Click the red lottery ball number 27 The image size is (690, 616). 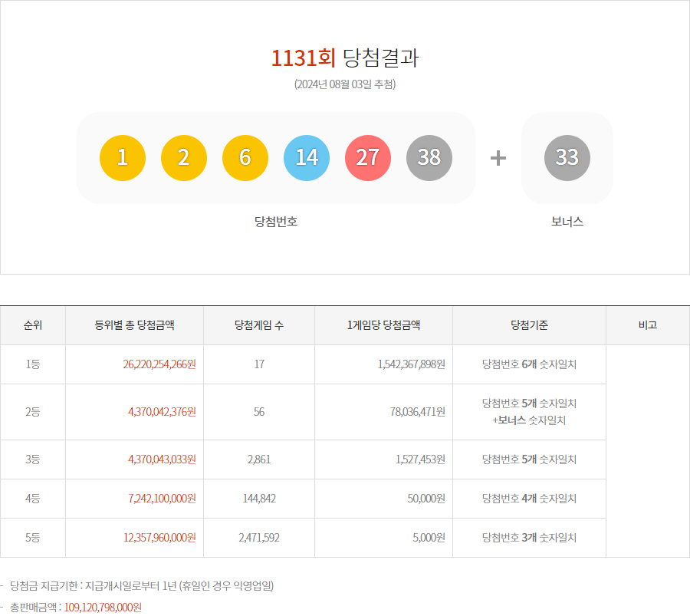[x=368, y=157]
